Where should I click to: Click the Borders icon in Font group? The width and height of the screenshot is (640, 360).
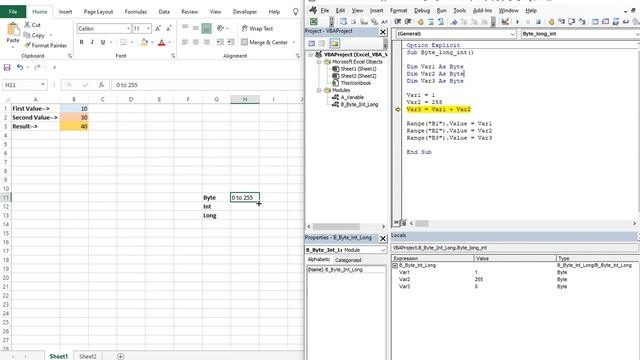tap(123, 42)
